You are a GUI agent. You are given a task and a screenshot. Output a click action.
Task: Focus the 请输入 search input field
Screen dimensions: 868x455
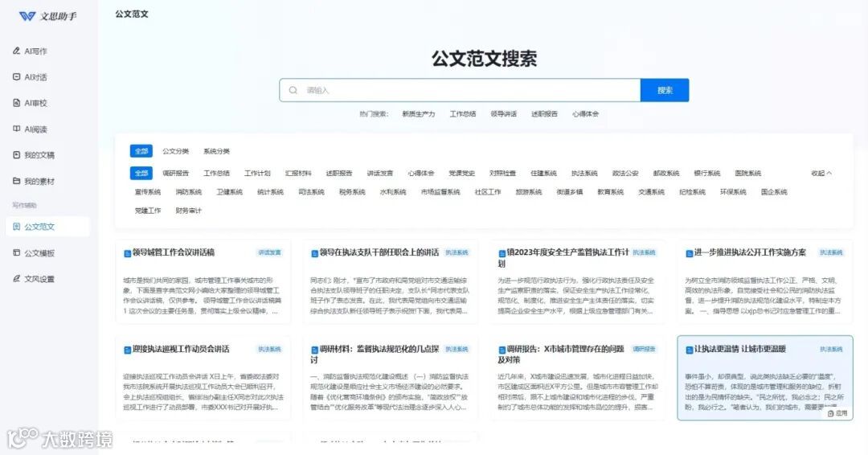tap(460, 90)
